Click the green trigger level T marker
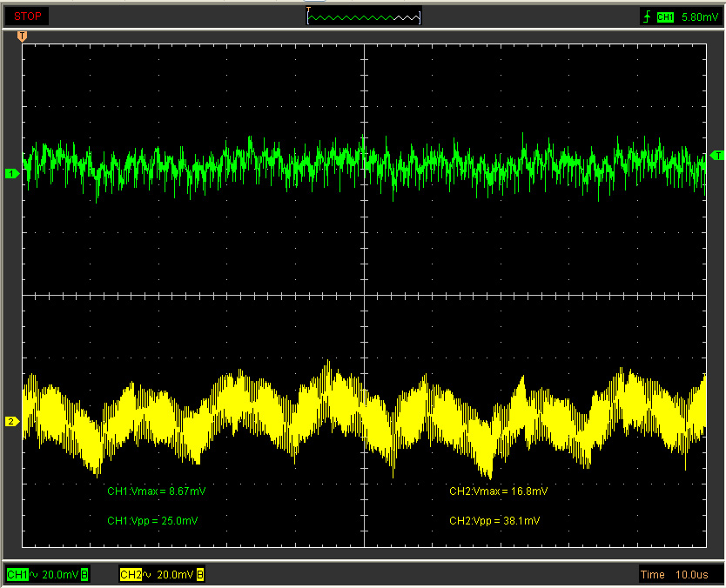Viewport: 726px width, 588px height. click(716, 156)
